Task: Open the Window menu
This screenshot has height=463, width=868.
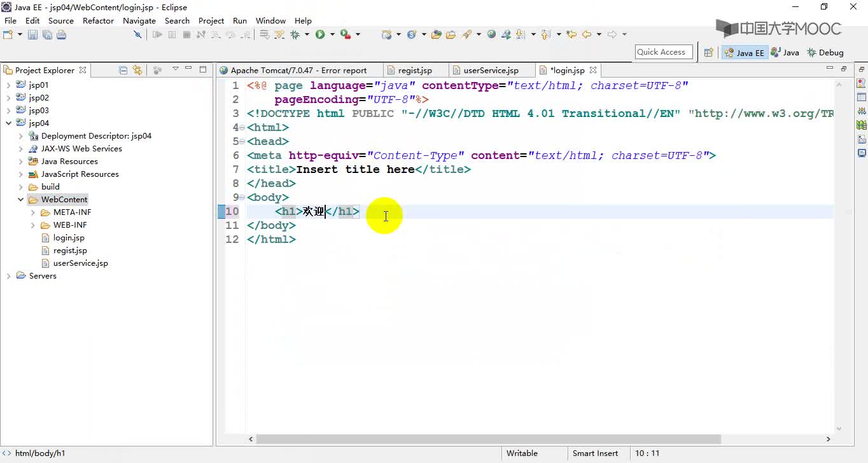Action: [x=270, y=20]
